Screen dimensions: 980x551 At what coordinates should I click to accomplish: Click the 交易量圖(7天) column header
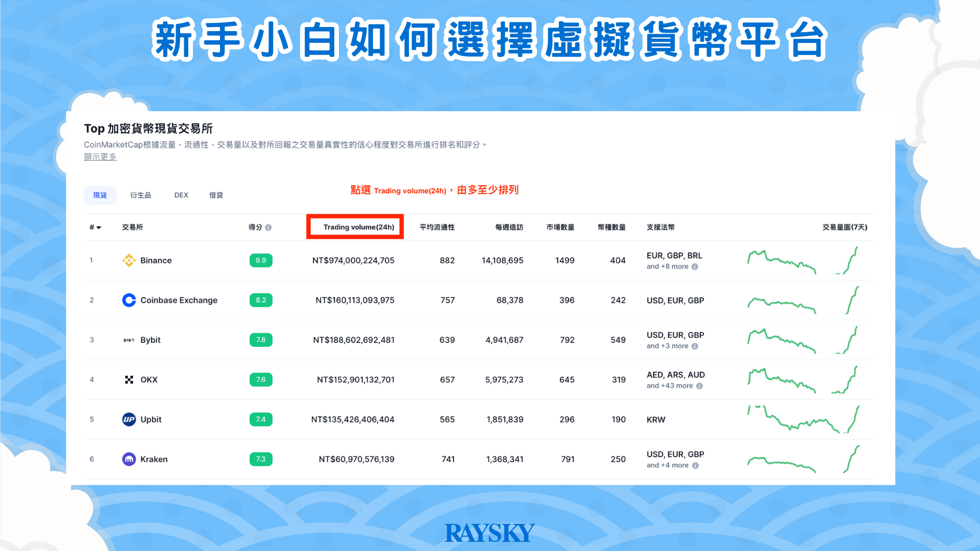pos(845,227)
